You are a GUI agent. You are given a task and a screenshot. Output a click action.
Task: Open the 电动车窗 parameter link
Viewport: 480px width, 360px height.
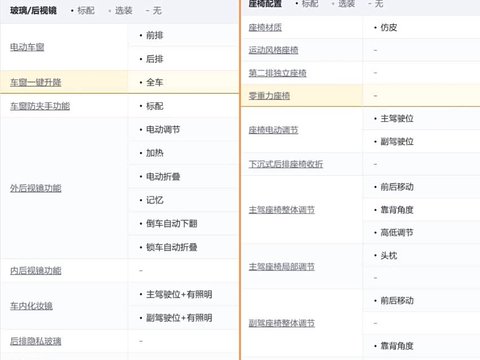[27, 47]
